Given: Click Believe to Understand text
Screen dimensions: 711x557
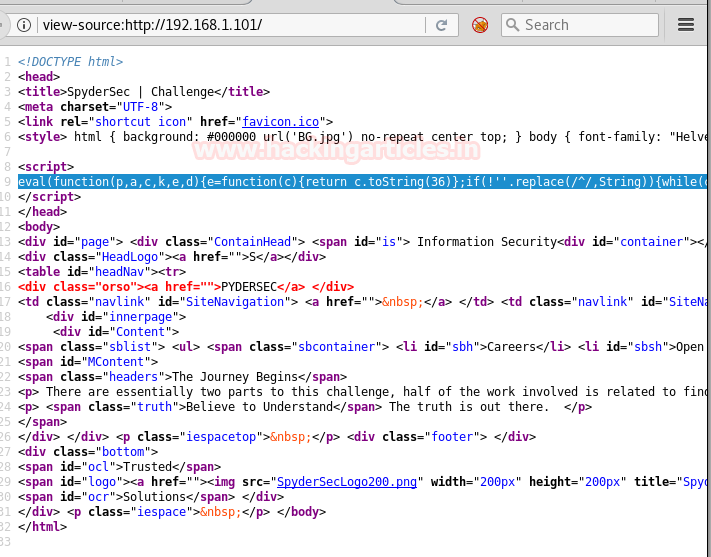Looking at the screenshot, I should click(259, 407).
